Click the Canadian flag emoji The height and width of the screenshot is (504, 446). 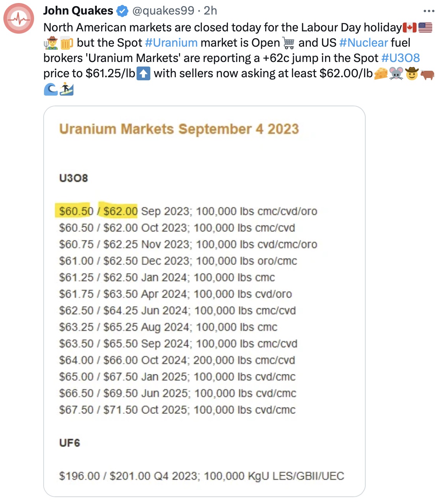click(x=410, y=27)
